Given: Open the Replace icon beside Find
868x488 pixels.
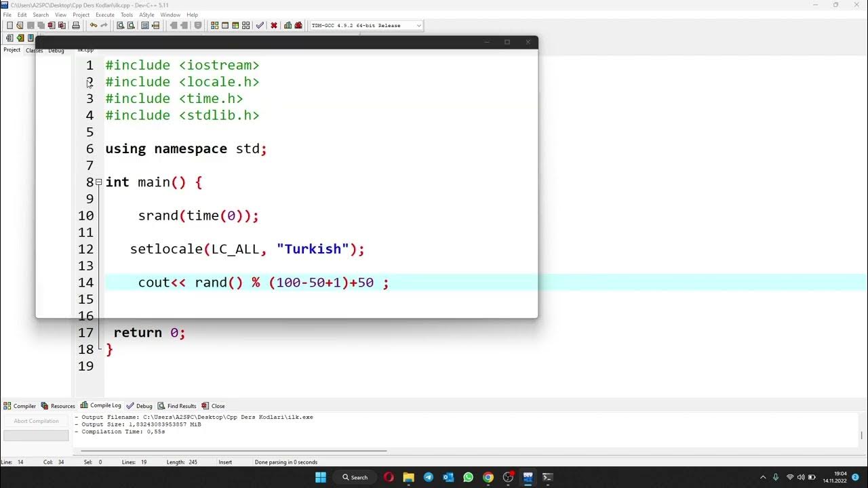Looking at the screenshot, I should click(131, 25).
